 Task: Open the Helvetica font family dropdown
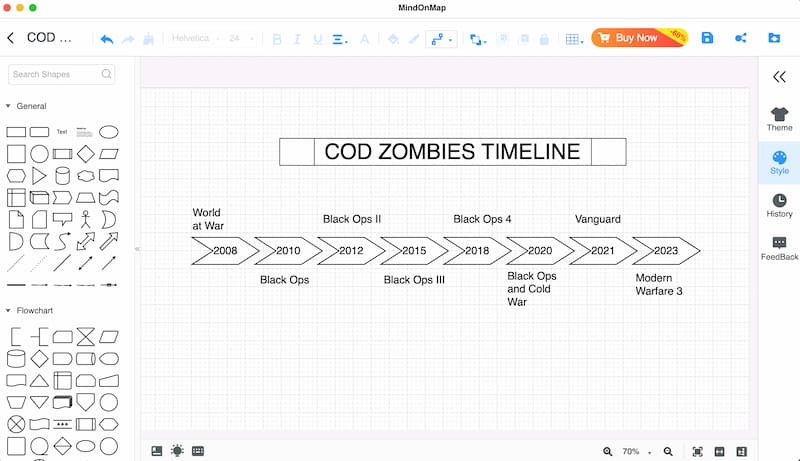(x=195, y=38)
